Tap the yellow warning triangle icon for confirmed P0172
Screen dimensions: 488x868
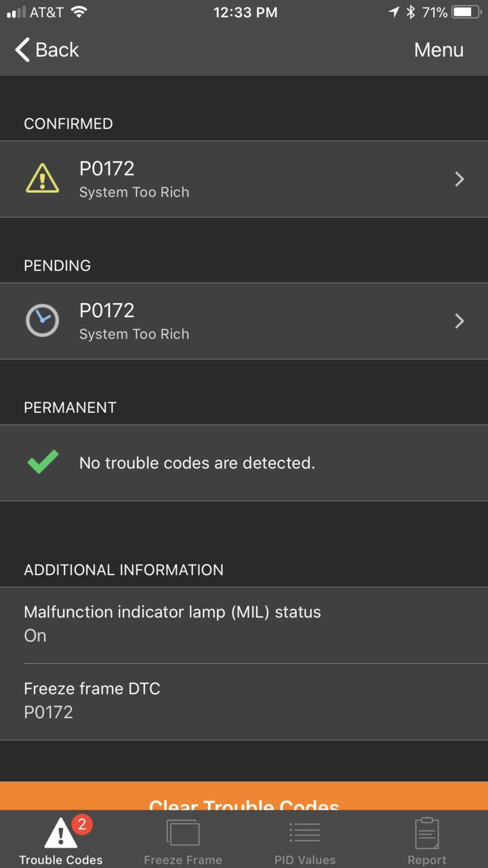[42, 178]
